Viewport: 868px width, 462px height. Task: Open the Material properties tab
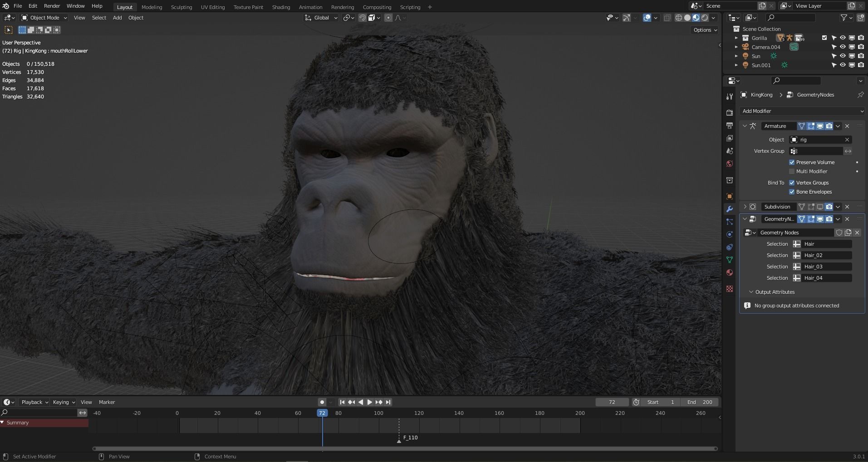tap(730, 272)
